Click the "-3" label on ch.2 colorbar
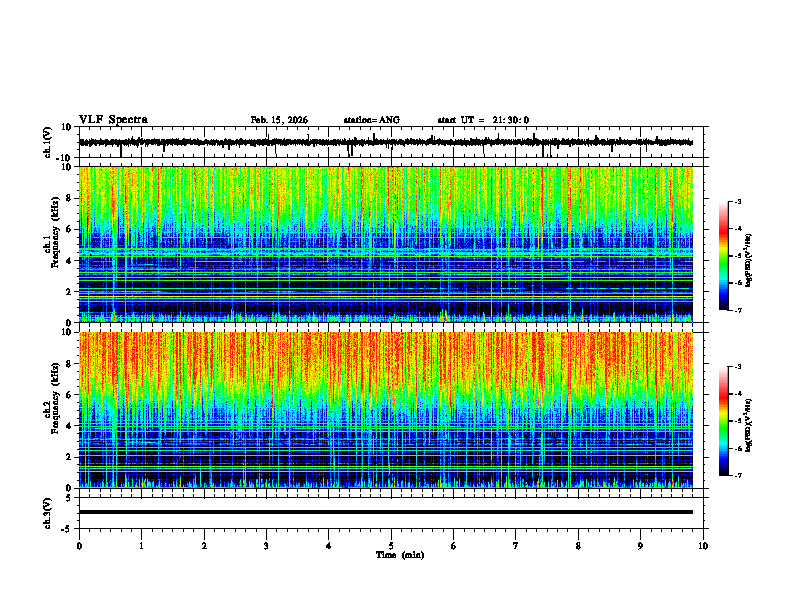The height and width of the screenshot is (612, 792). 737,367
